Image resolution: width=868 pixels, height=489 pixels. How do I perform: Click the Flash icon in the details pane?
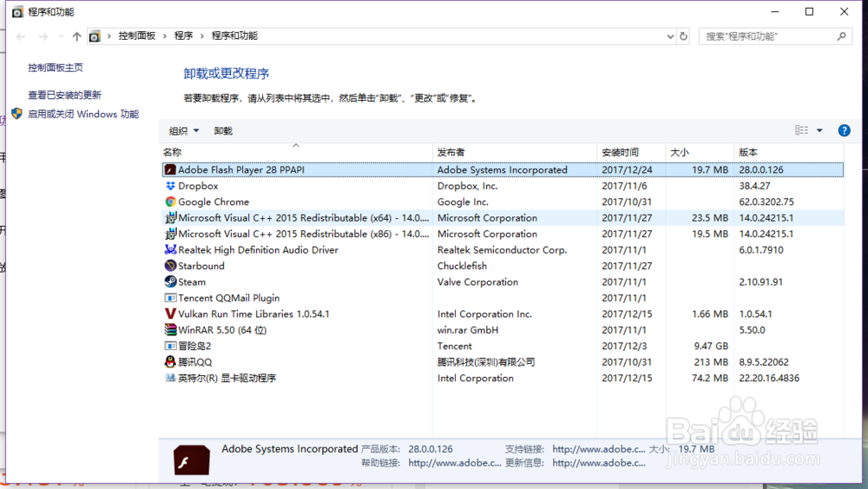(x=192, y=459)
